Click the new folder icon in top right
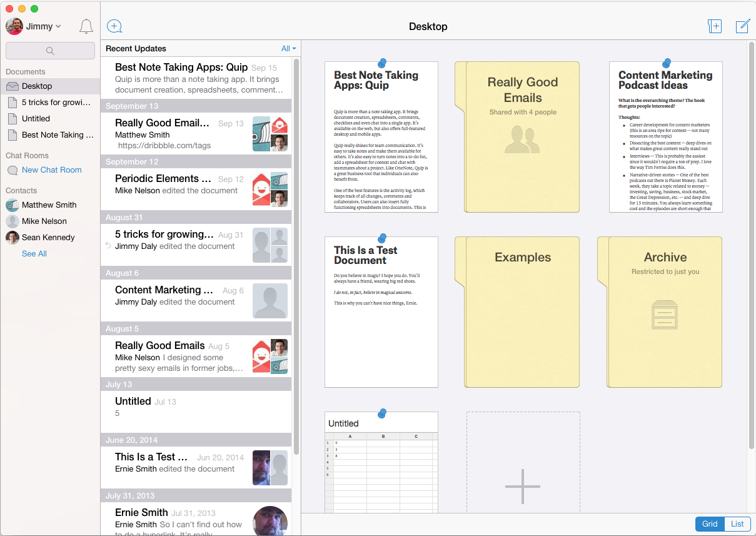The width and height of the screenshot is (756, 536). pyautogui.click(x=715, y=26)
